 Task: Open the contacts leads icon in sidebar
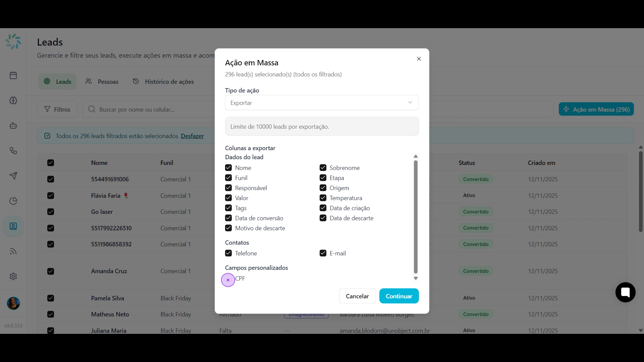(13, 226)
